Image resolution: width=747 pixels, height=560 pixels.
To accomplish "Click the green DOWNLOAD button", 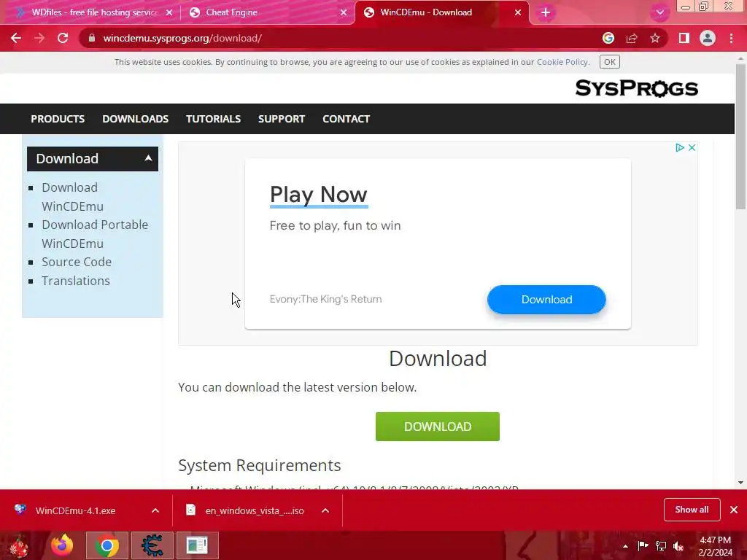I will tap(438, 427).
